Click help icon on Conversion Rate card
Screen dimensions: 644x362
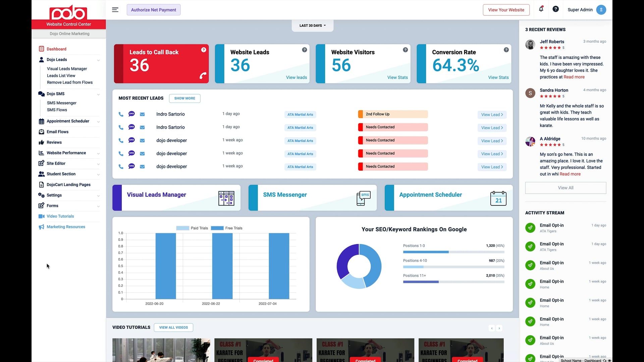[506, 50]
